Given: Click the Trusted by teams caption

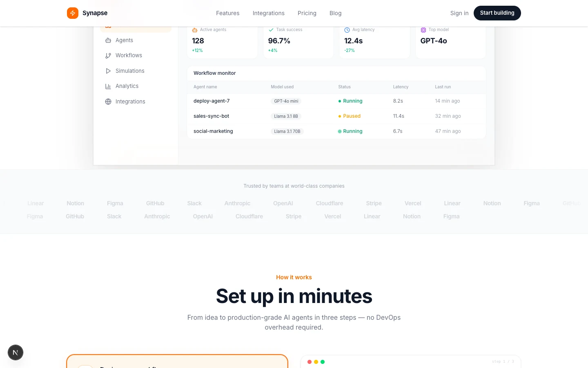Looking at the screenshot, I should pos(294,186).
